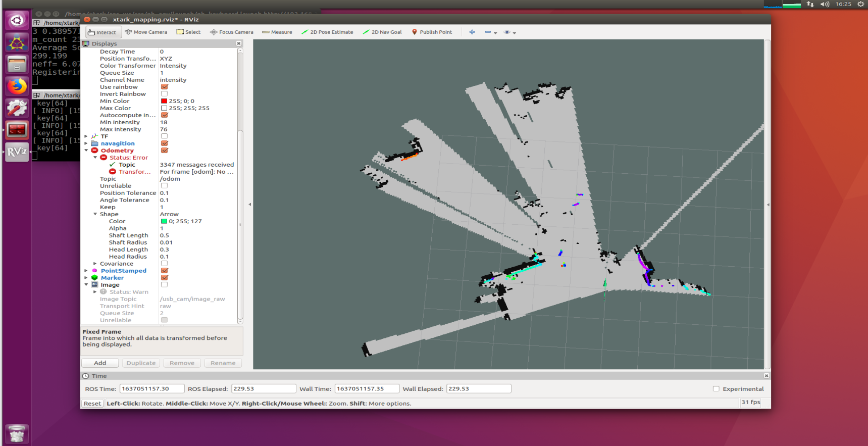Click the Rename button
This screenshot has width=868, height=446.
223,363
